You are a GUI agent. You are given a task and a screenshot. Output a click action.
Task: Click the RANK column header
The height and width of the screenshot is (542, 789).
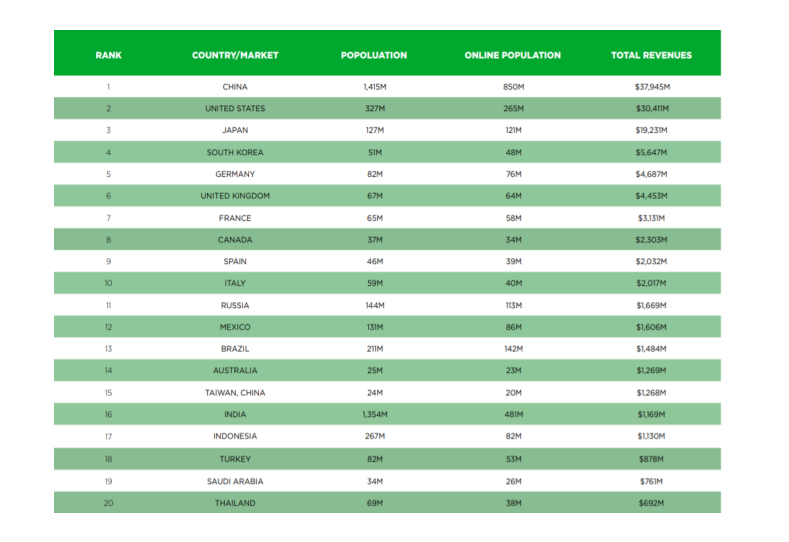[x=108, y=55]
